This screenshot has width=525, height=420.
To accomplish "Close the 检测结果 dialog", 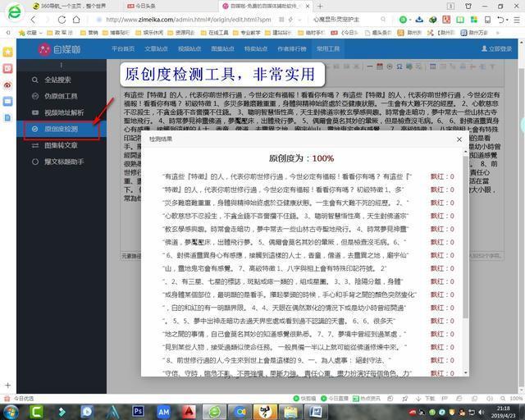I will [x=459, y=139].
